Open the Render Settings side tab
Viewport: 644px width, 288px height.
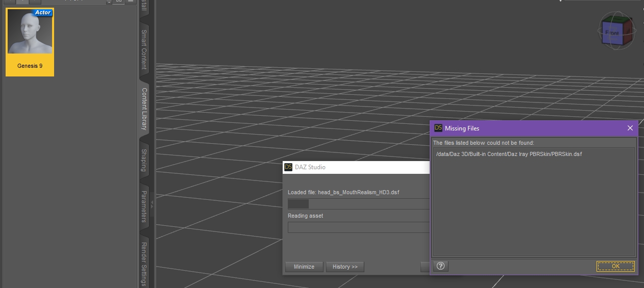pyautogui.click(x=144, y=263)
